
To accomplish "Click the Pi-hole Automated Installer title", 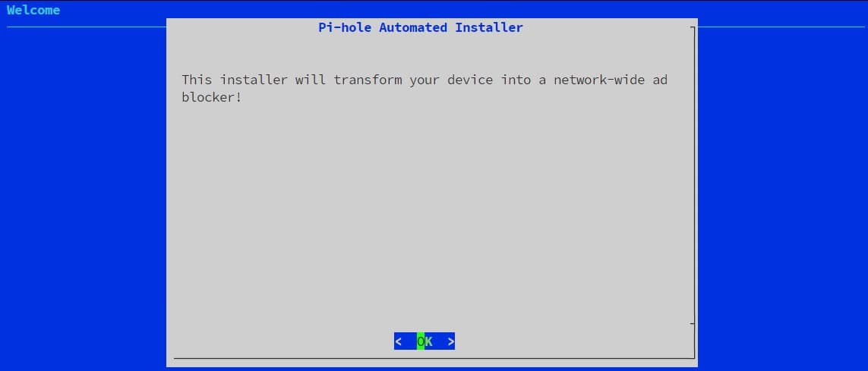I will 421,27.
